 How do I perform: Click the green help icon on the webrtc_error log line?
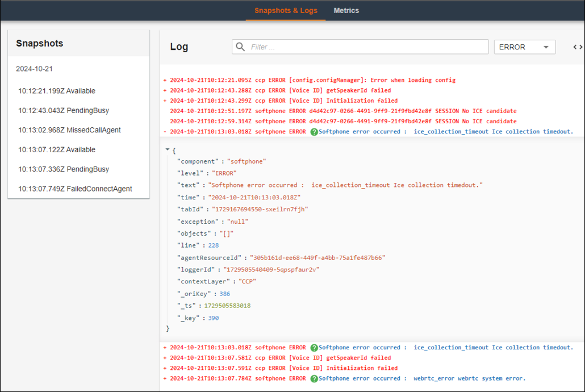tap(314, 378)
